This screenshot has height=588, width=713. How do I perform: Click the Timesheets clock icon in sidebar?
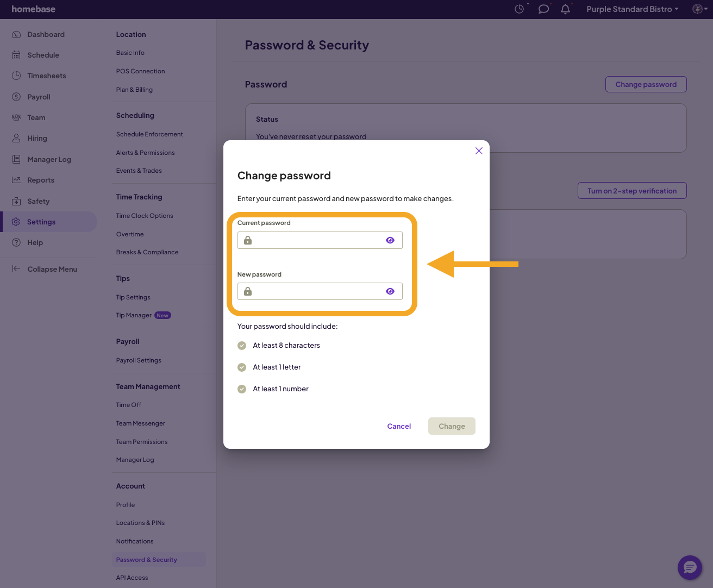(x=16, y=76)
